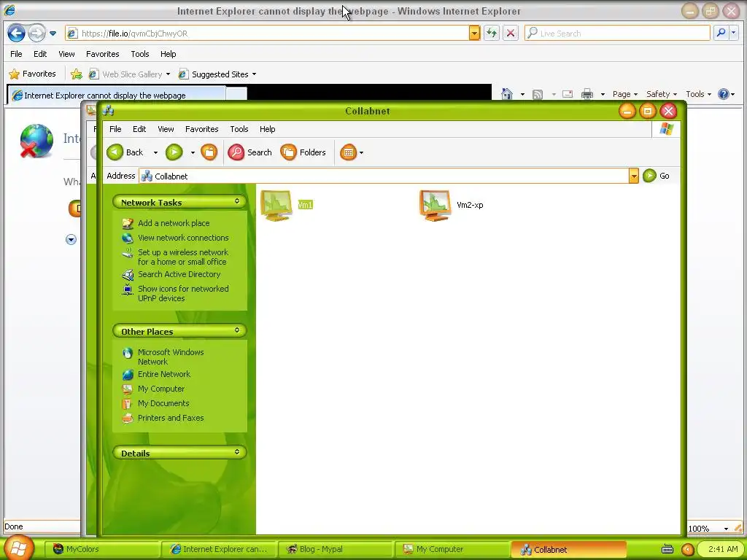Viewport: 747px width, 560px height.
Task: Expand the Details panel
Action: [x=237, y=452]
